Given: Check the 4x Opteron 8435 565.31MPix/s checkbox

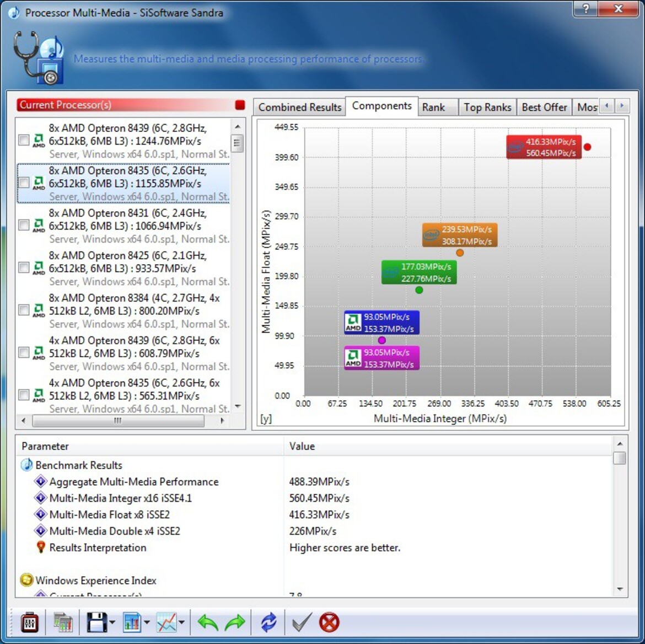Looking at the screenshot, I should pyautogui.click(x=24, y=395).
